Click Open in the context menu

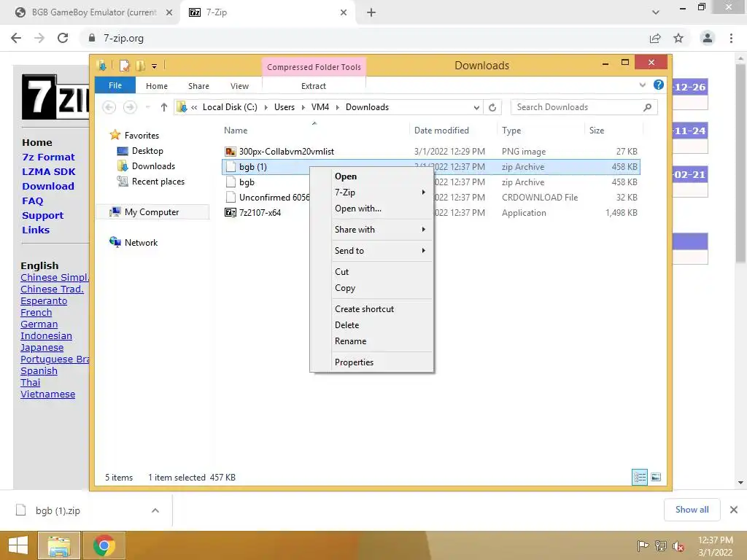coord(345,176)
